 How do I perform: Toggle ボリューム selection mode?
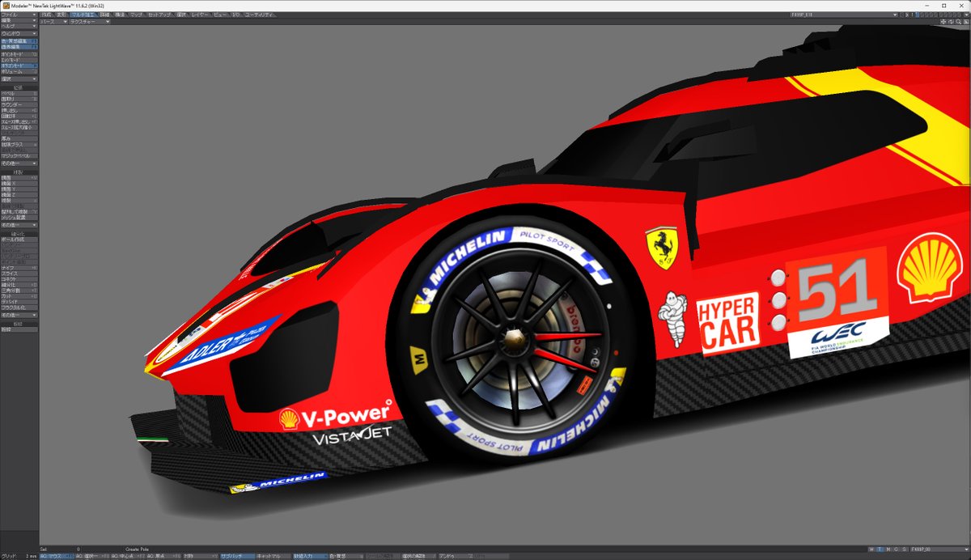[x=19, y=71]
